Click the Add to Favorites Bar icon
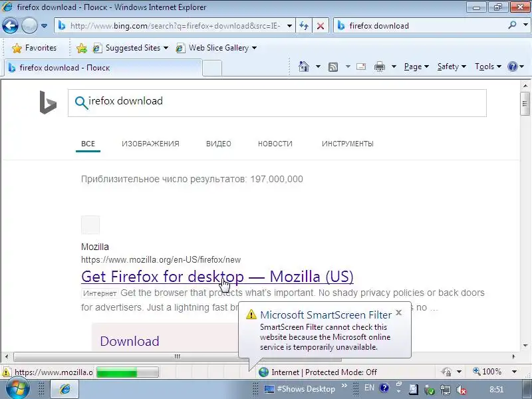532x399 pixels. [82, 48]
